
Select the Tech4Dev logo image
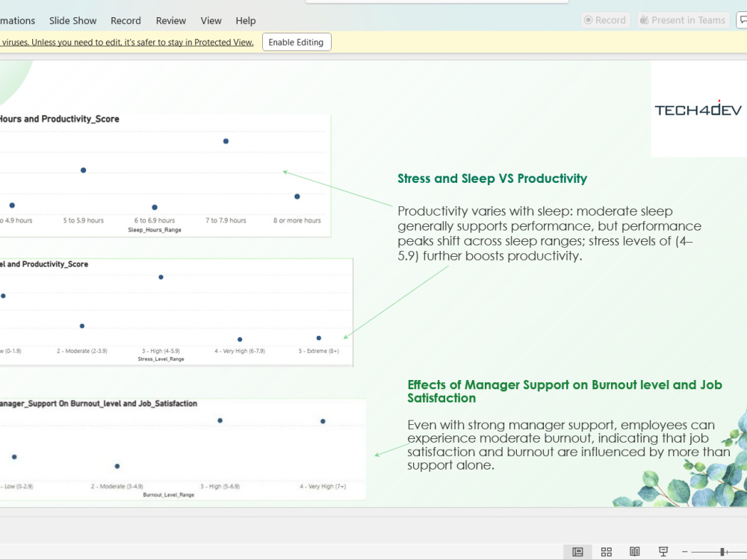click(x=698, y=110)
